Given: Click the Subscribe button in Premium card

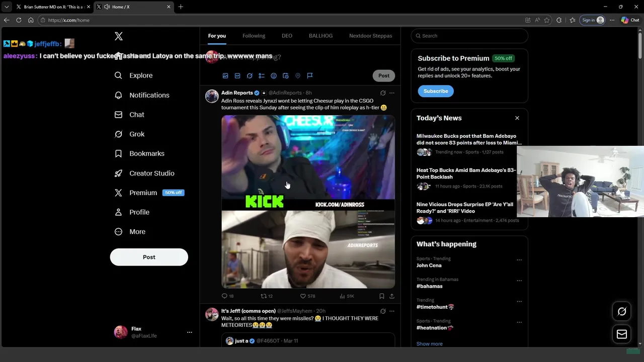Looking at the screenshot, I should click(x=436, y=91).
